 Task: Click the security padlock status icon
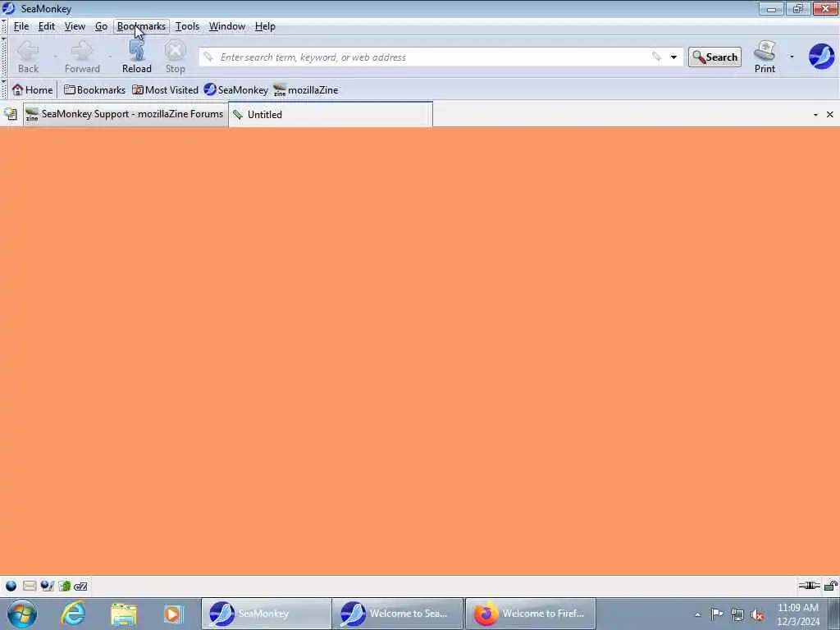click(x=831, y=586)
